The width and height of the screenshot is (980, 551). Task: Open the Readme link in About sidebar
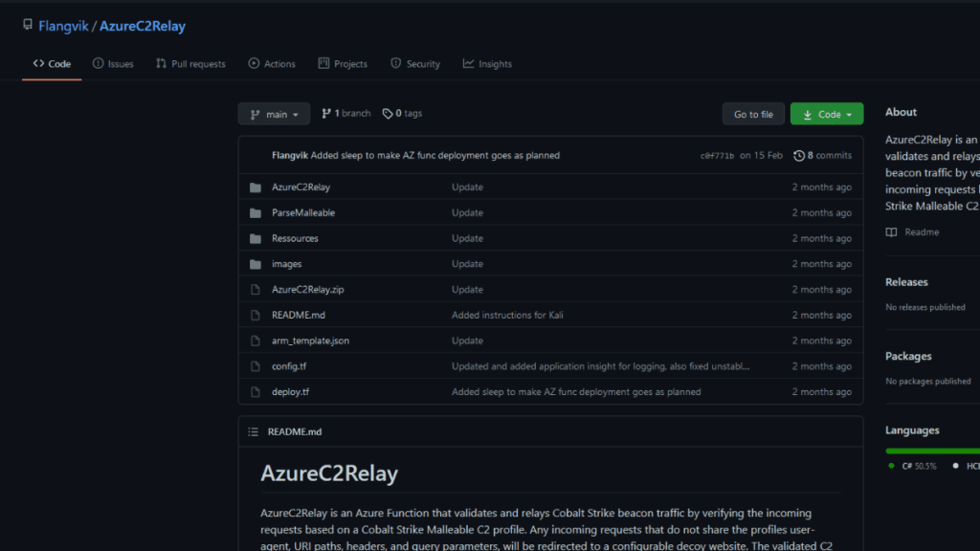922,231
